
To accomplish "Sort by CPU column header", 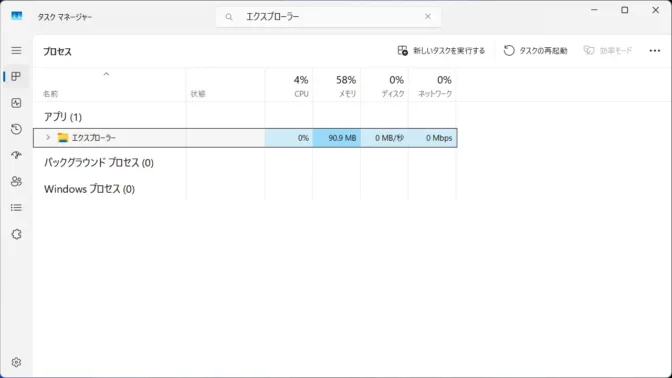I will pos(289,86).
